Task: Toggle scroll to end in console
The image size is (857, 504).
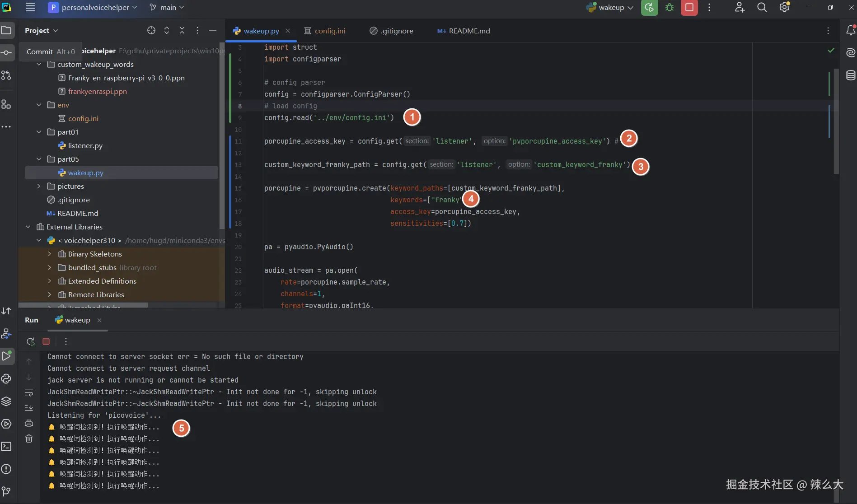Action: click(29, 408)
